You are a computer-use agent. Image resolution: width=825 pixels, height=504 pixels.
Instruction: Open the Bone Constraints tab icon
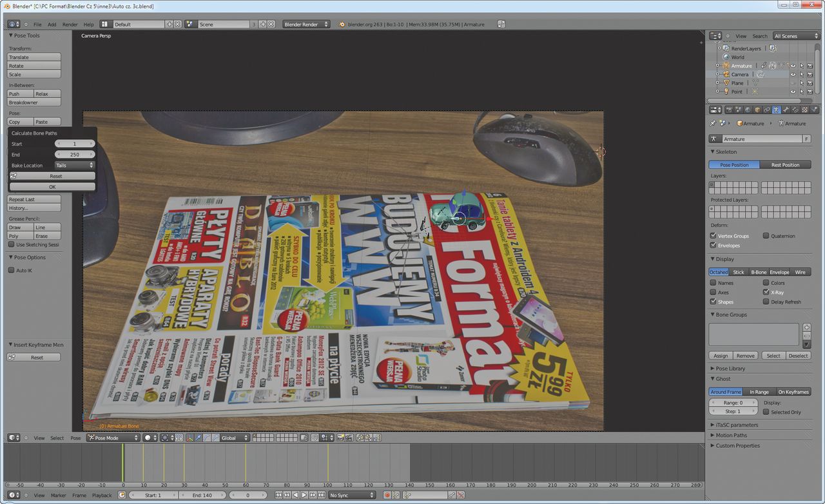[795, 110]
